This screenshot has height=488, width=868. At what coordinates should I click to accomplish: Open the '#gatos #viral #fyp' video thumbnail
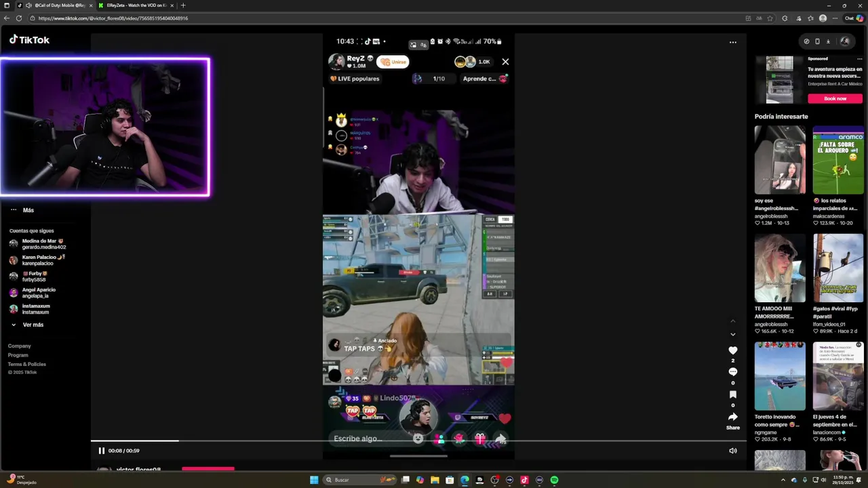838,268
